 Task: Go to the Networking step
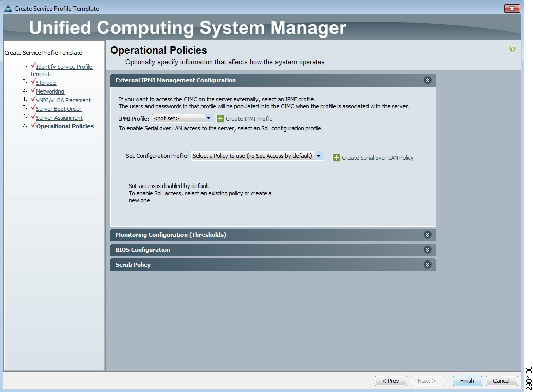pos(50,91)
